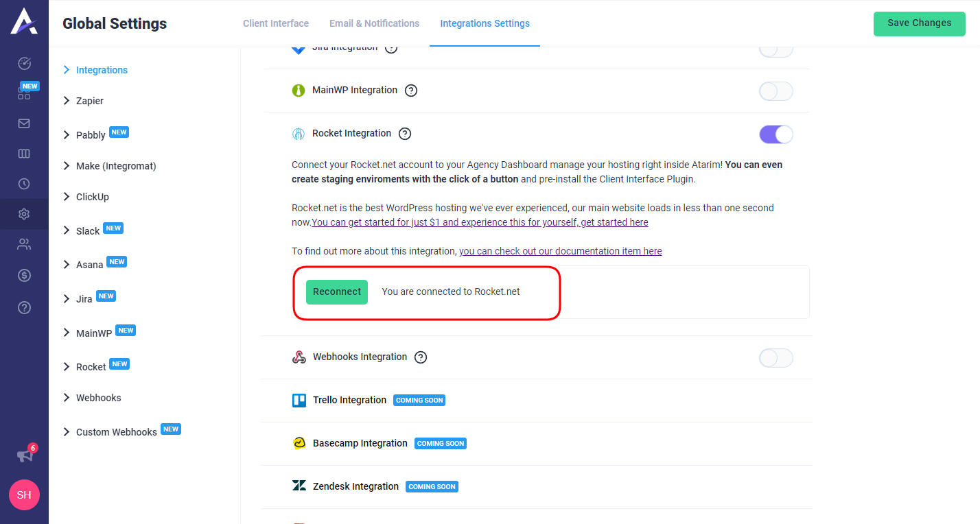Click the Rocket Integration help question icon
Image resolution: width=980 pixels, height=524 pixels.
pyautogui.click(x=405, y=134)
